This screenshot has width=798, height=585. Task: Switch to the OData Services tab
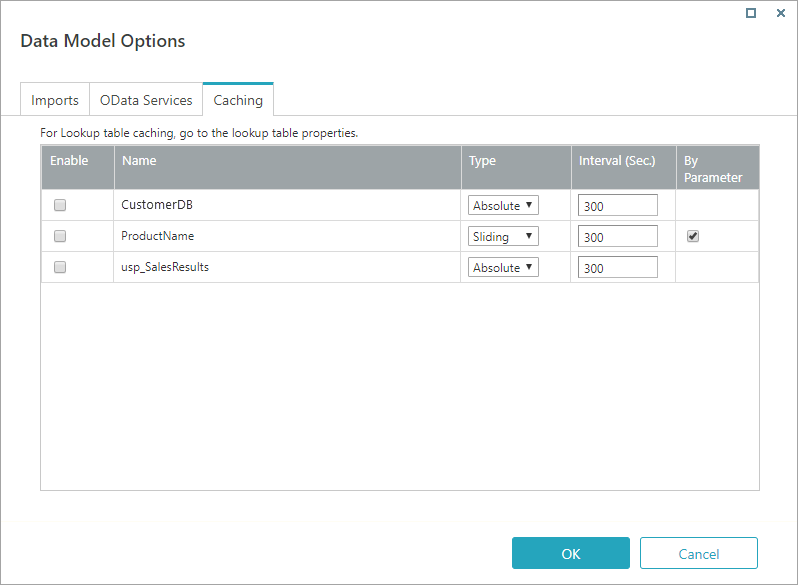pyautogui.click(x=146, y=100)
